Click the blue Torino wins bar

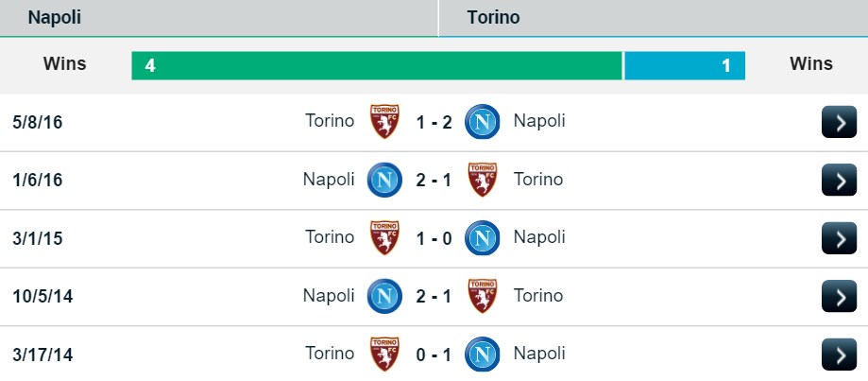tap(685, 65)
